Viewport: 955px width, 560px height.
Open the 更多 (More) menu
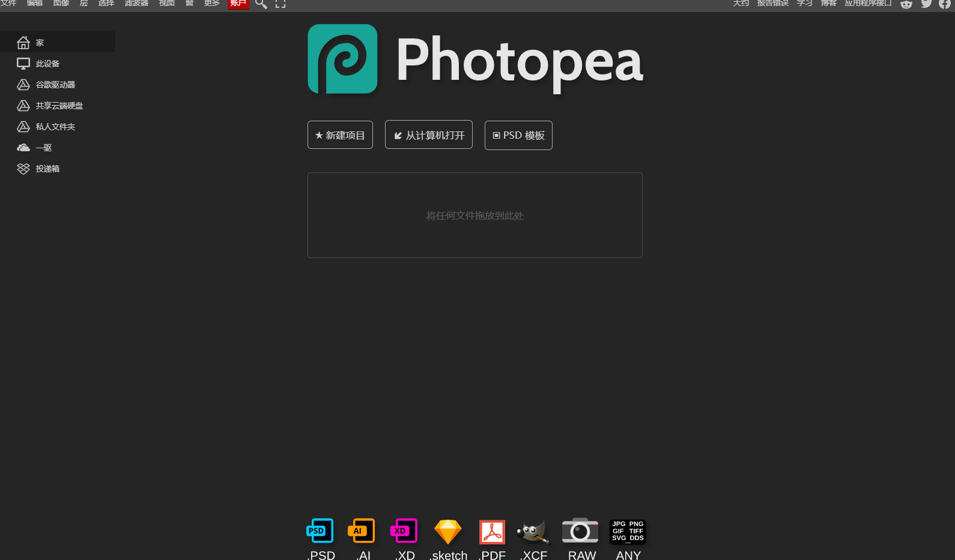pyautogui.click(x=212, y=3)
